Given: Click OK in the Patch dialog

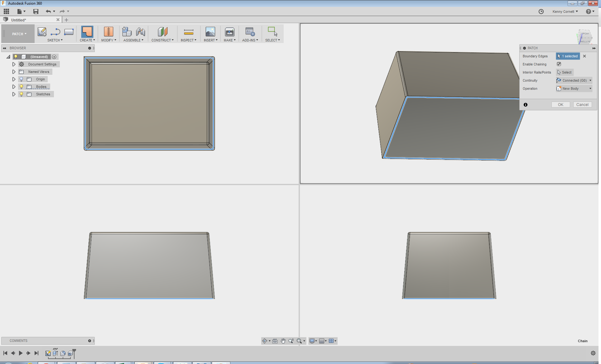Looking at the screenshot, I should [x=560, y=104].
